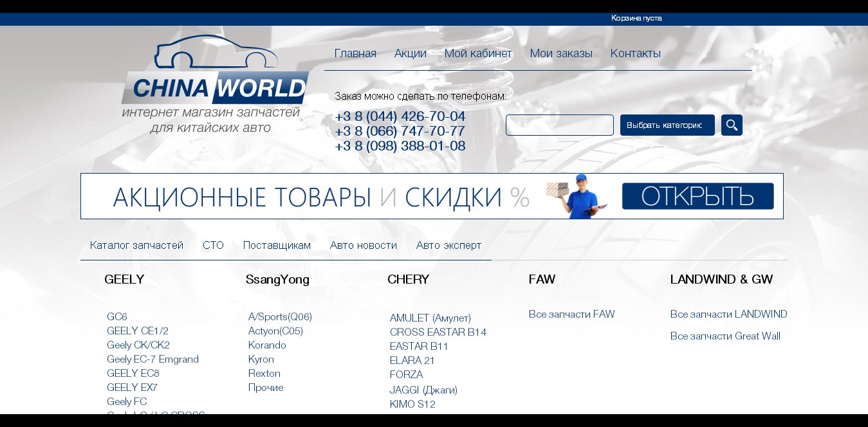Select the Geely EC-7 Emgrand link
Screen dimensions: 868x427
152,359
